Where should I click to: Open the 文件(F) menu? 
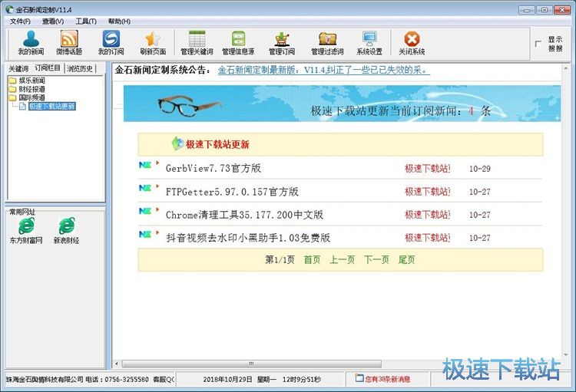tap(20, 21)
